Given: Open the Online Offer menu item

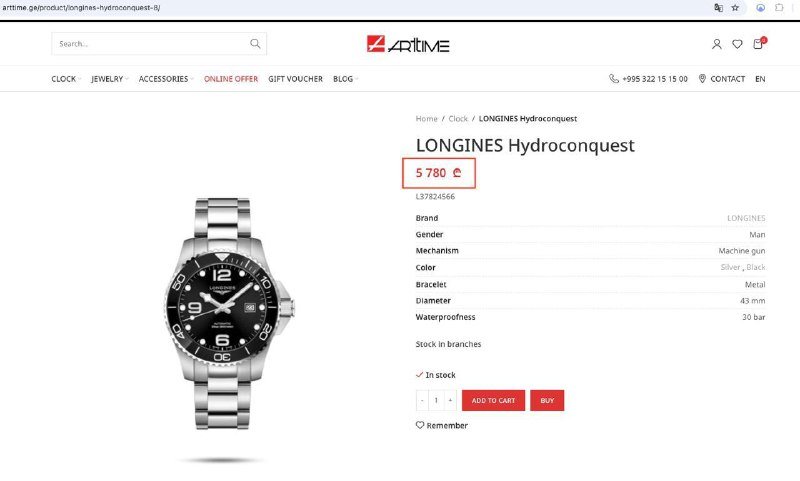Looking at the screenshot, I should click(231, 79).
